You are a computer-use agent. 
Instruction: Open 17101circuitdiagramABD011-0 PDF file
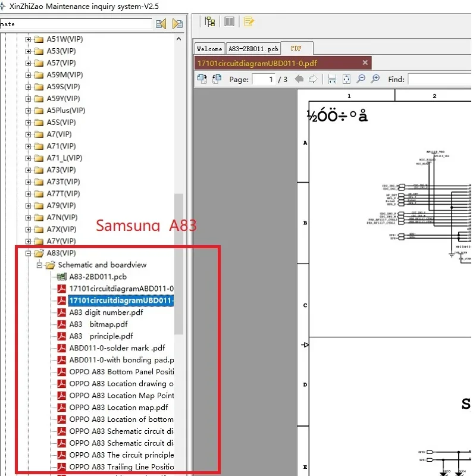[x=121, y=289]
